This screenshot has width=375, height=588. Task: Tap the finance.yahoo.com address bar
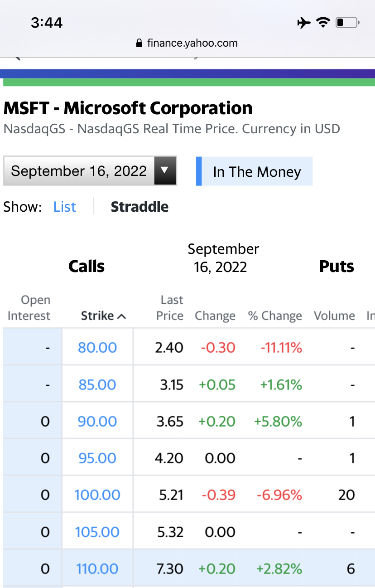pos(187,44)
